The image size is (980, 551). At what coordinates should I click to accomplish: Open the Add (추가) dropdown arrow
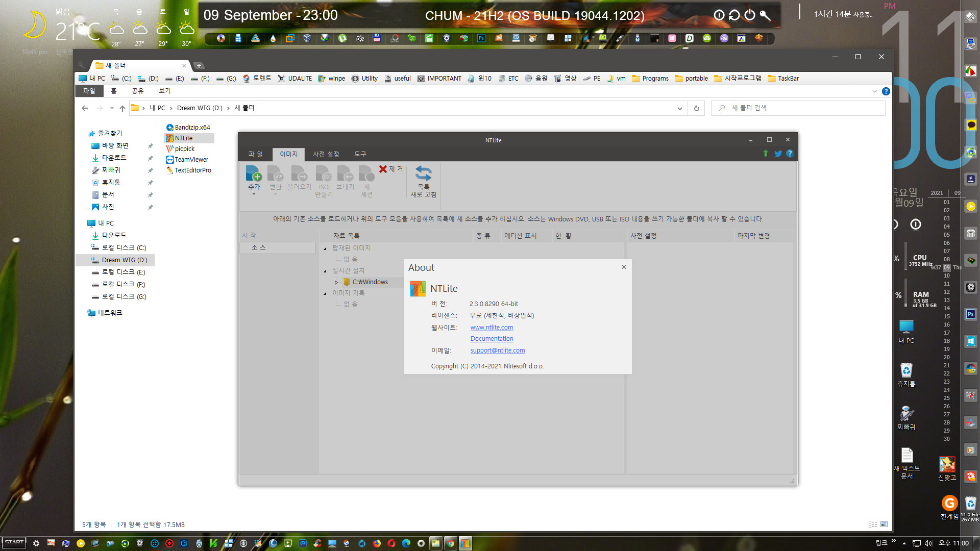(254, 194)
